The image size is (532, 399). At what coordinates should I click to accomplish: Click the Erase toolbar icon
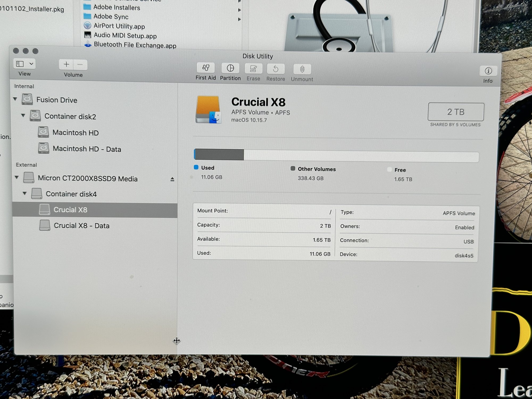(253, 69)
